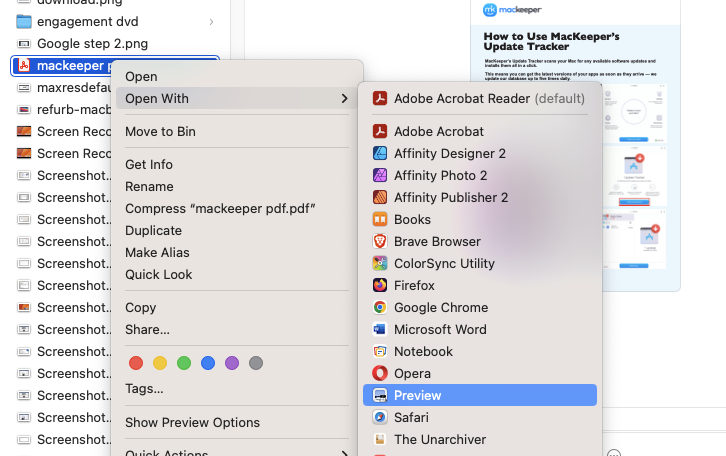Click the More circle button below preview
The height and width of the screenshot is (456, 726).
[x=613, y=453]
